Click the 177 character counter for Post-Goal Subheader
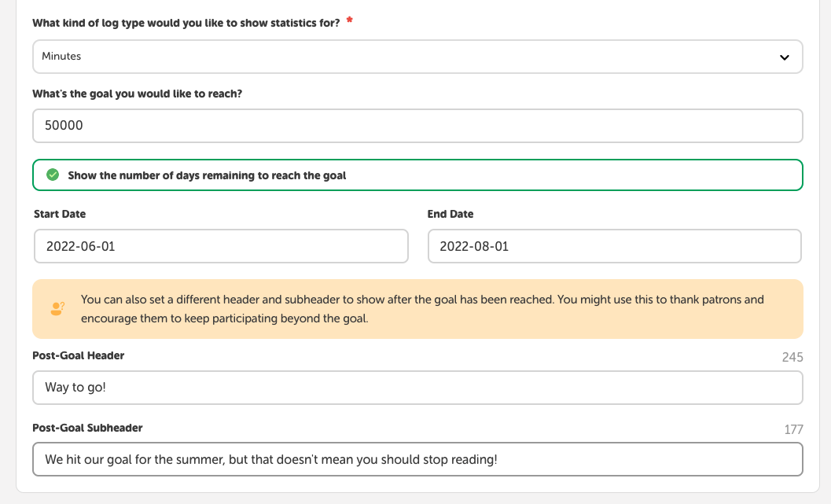 [x=794, y=429]
